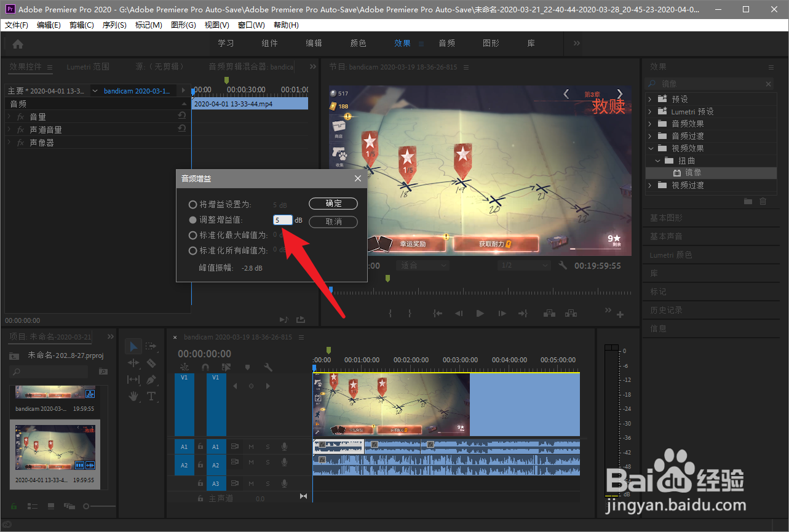789x532 pixels.
Task: Expand the 视频过渡 folder
Action: pyautogui.click(x=651, y=185)
